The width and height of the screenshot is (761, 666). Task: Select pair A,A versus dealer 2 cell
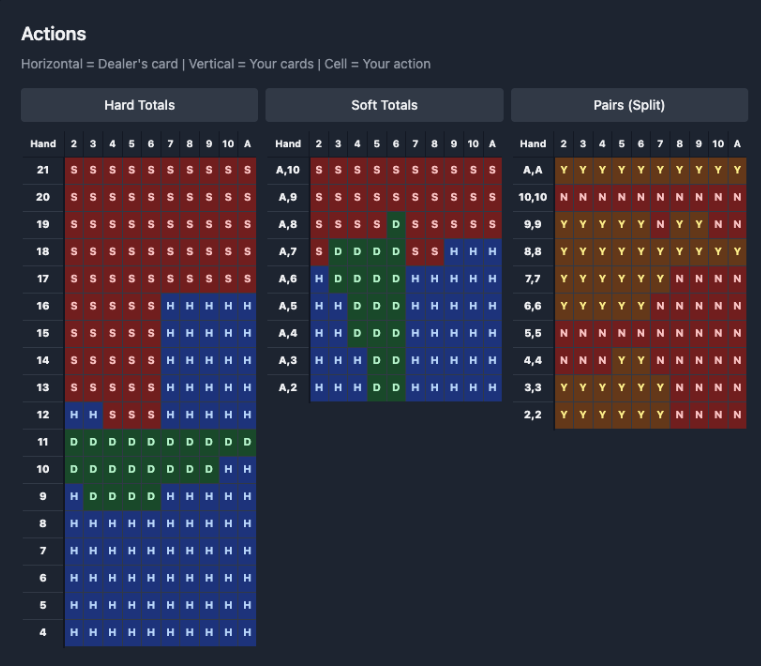point(564,171)
